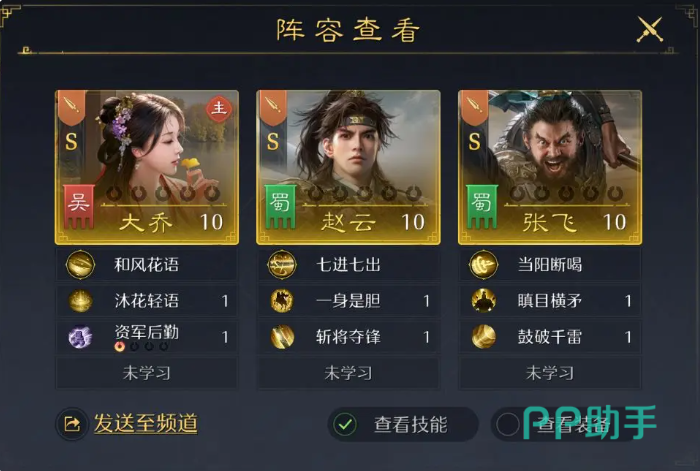Image resolution: width=700 pixels, height=471 pixels.
Task: Select 张飞's empty 未学习 skill slot
Action: [x=550, y=373]
